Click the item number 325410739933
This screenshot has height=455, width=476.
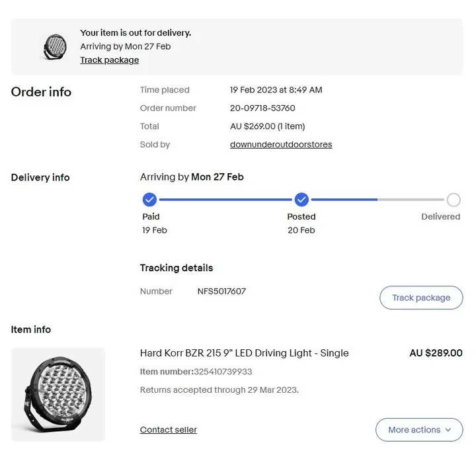[223, 372]
